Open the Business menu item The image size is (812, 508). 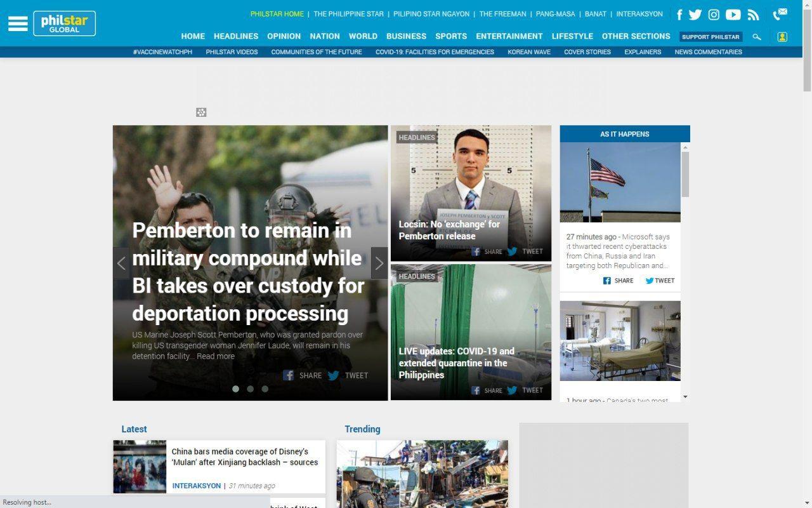pyautogui.click(x=406, y=36)
